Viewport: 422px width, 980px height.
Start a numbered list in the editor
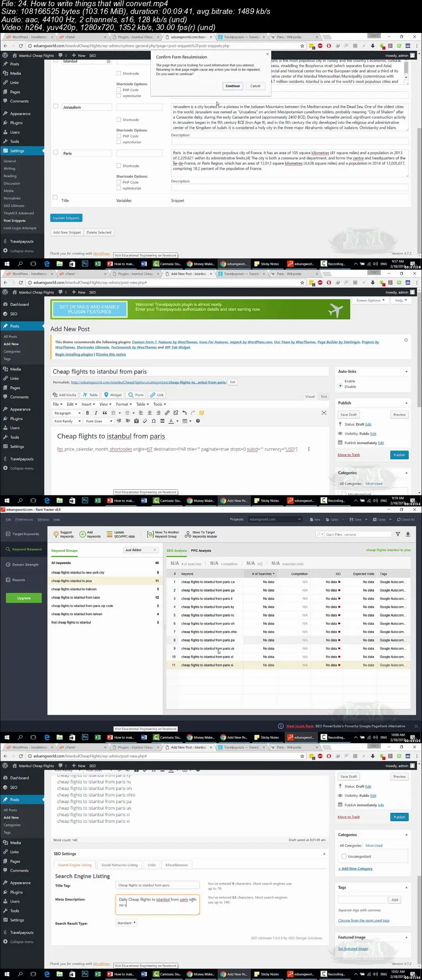(127, 413)
